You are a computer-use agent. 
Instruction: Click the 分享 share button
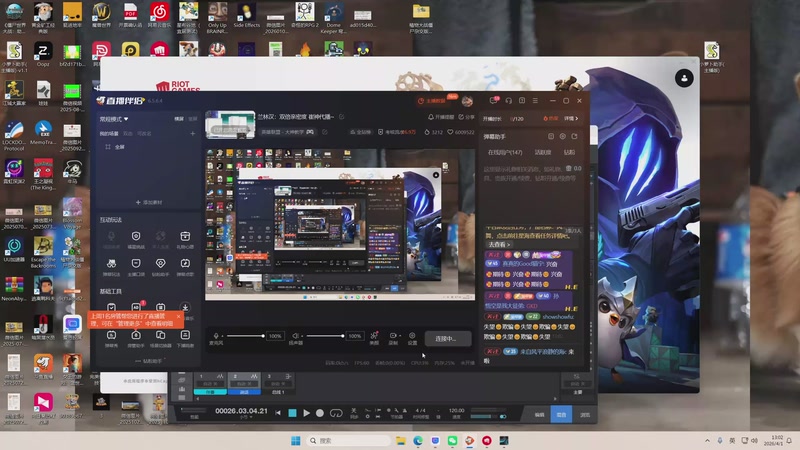(466, 117)
